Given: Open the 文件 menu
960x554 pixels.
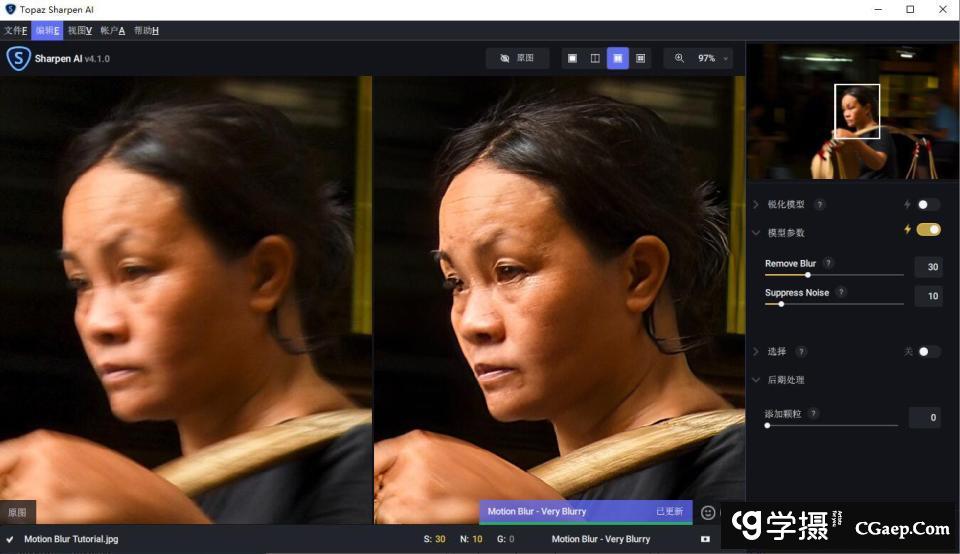Looking at the screenshot, I should pyautogui.click(x=15, y=31).
